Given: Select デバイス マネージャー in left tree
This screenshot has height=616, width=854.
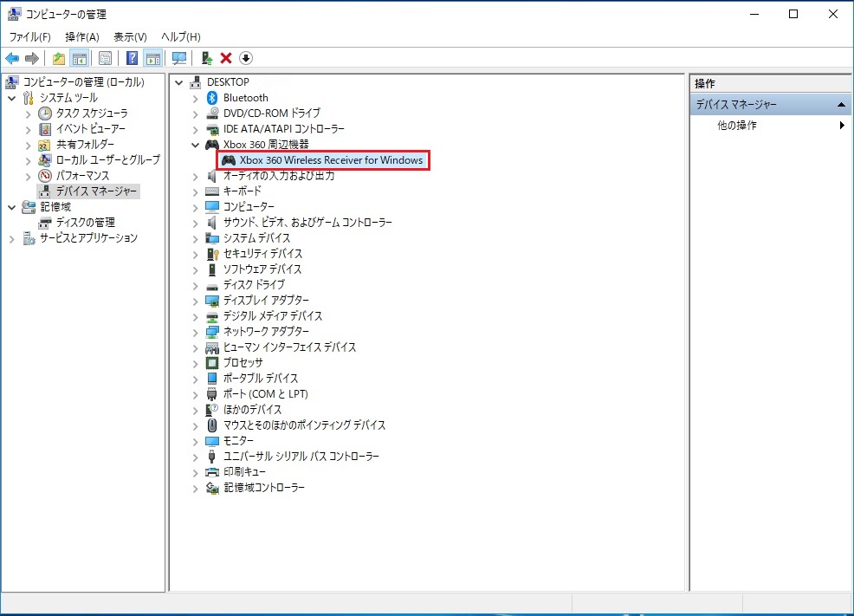Looking at the screenshot, I should (96, 191).
